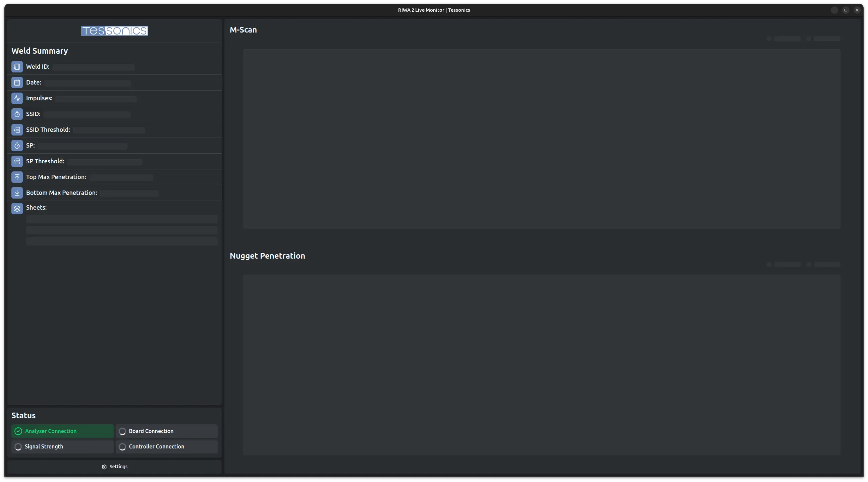The height and width of the screenshot is (482, 868).
Task: Click the green check icon on Analyzer Connection
Action: point(18,431)
